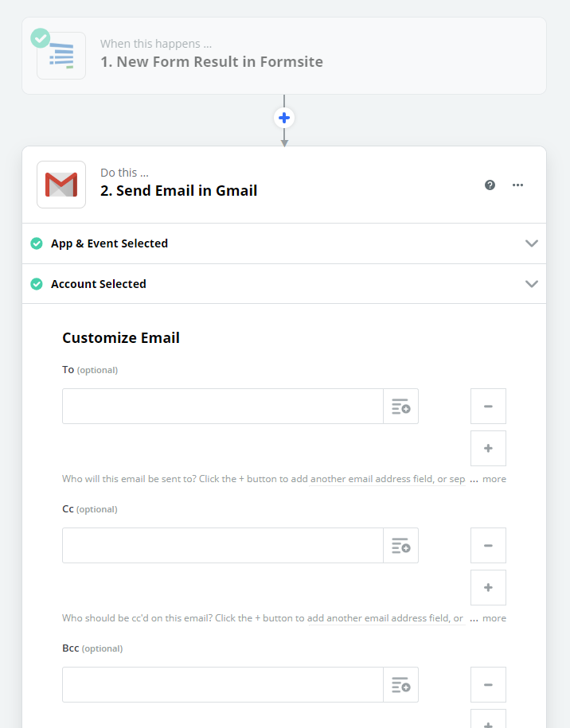Remove Cc address field with minus
This screenshot has height=728, width=570.
(488, 546)
